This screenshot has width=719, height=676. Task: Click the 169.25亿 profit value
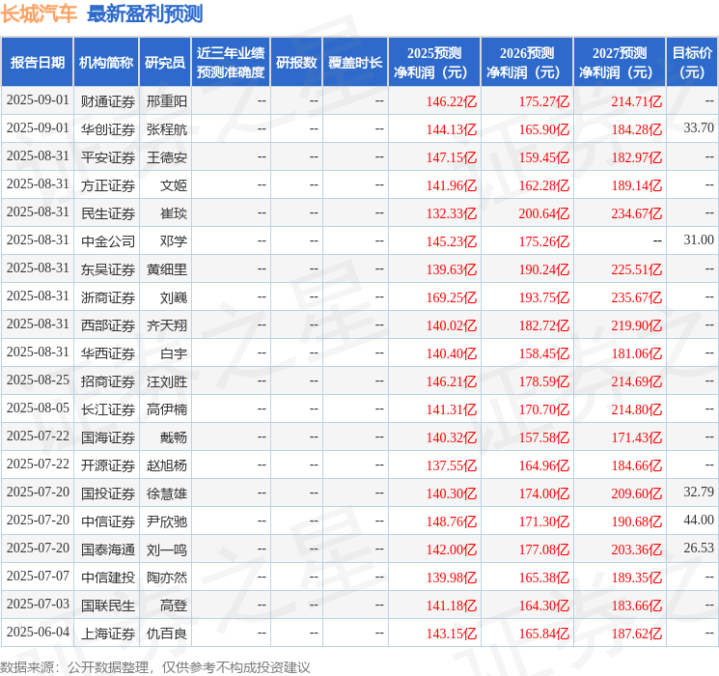(451, 298)
